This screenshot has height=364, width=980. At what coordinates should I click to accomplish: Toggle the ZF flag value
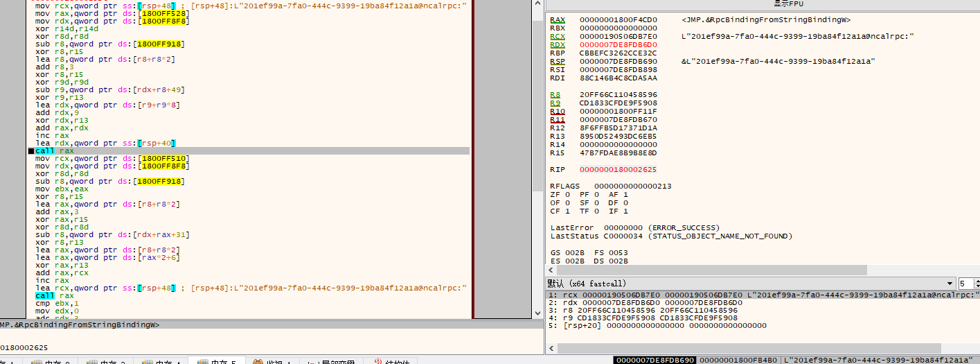[x=568, y=194]
